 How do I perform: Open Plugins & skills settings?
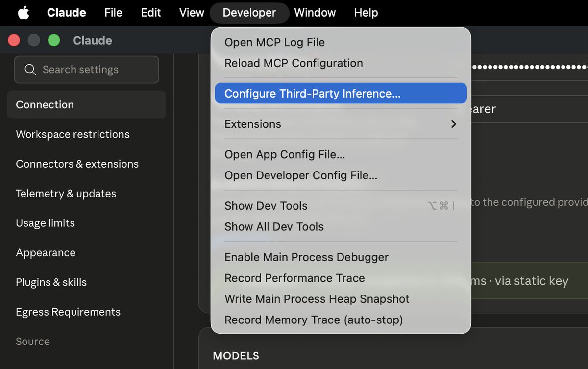click(86, 282)
